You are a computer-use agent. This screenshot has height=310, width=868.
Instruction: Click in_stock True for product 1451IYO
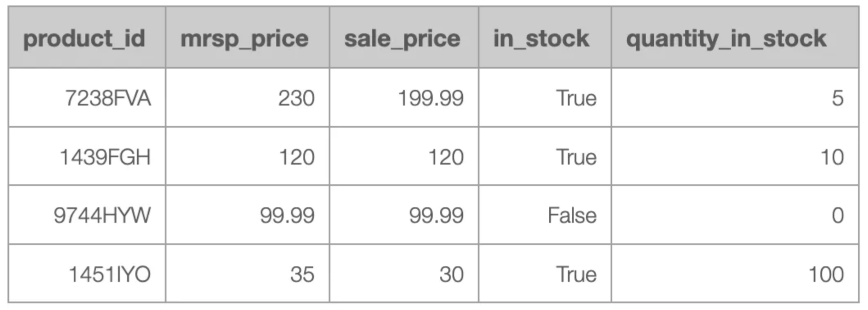(x=576, y=274)
